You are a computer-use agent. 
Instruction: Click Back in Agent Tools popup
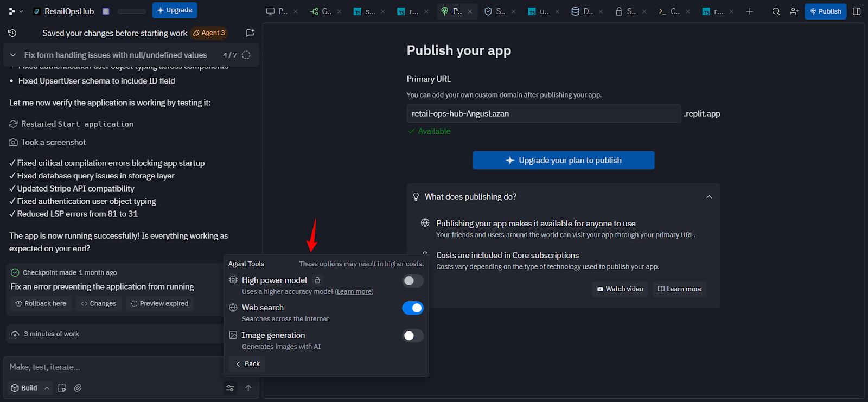click(248, 364)
